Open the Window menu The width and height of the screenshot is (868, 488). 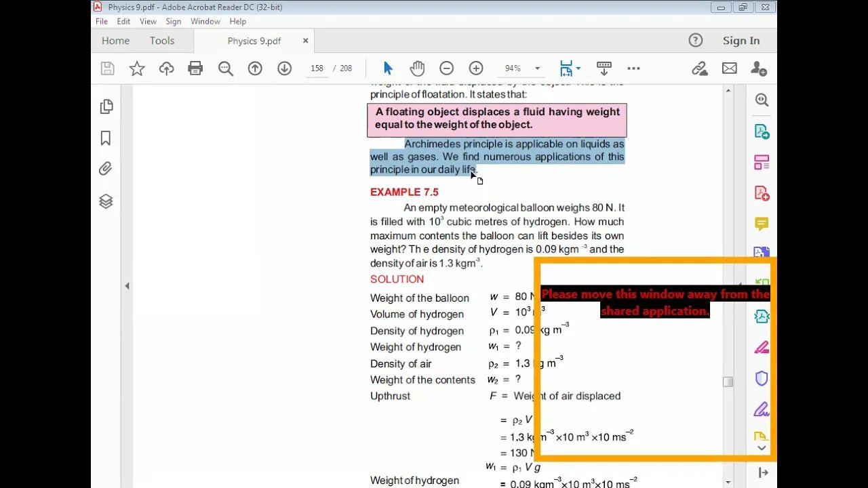click(205, 21)
